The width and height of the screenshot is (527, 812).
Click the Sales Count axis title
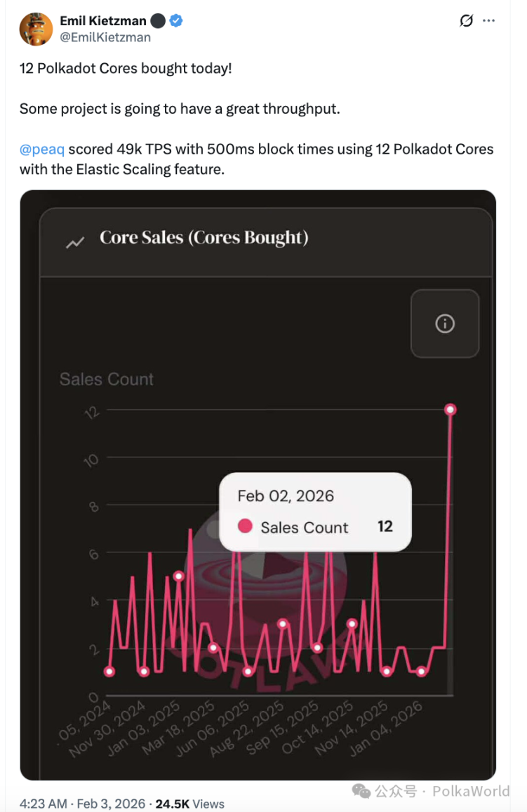(107, 380)
